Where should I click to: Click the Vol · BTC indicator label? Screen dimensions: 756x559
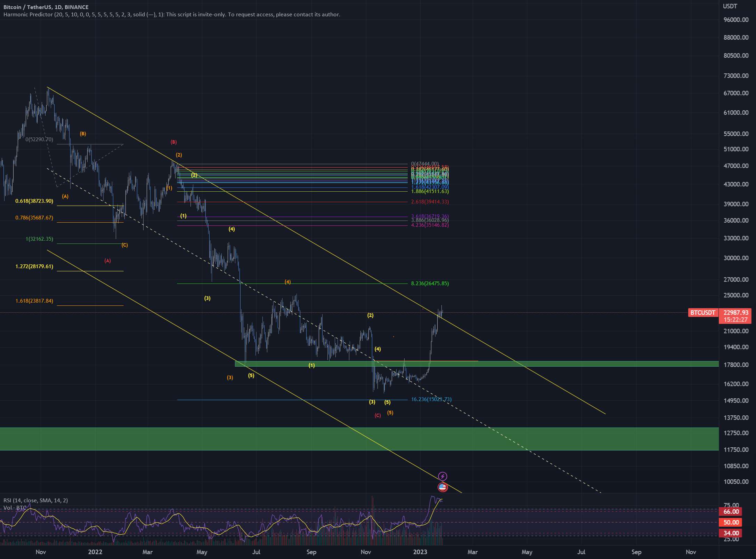tap(15, 508)
